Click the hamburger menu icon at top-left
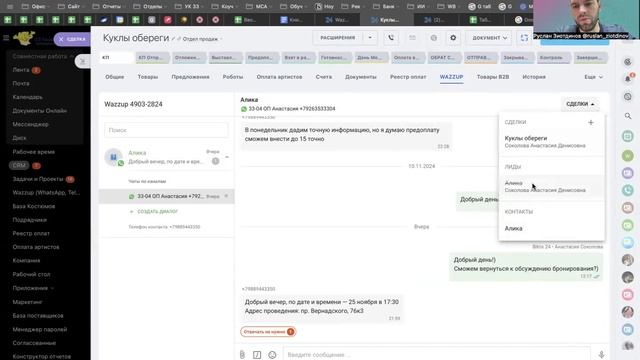This screenshot has width=640, height=360. click(6, 38)
